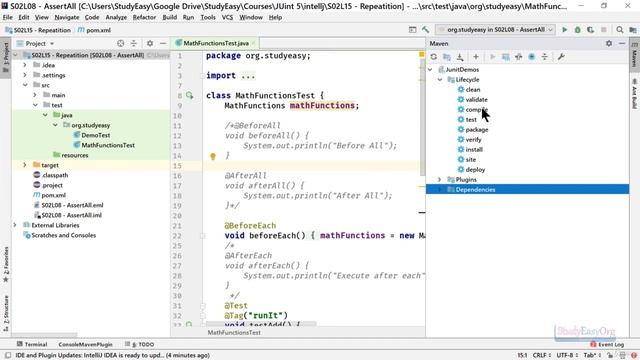Locate current file in Project tree
Viewport: 640px width, 360px height.
tap(120, 43)
